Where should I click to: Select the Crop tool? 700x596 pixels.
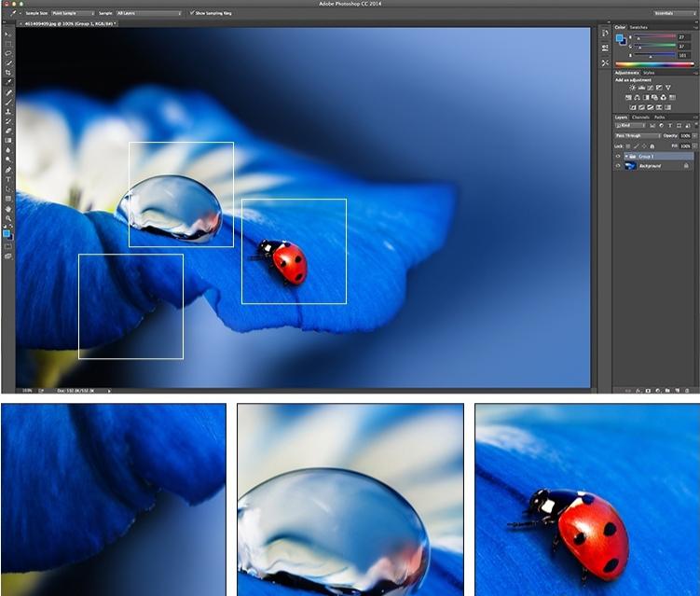click(x=8, y=73)
